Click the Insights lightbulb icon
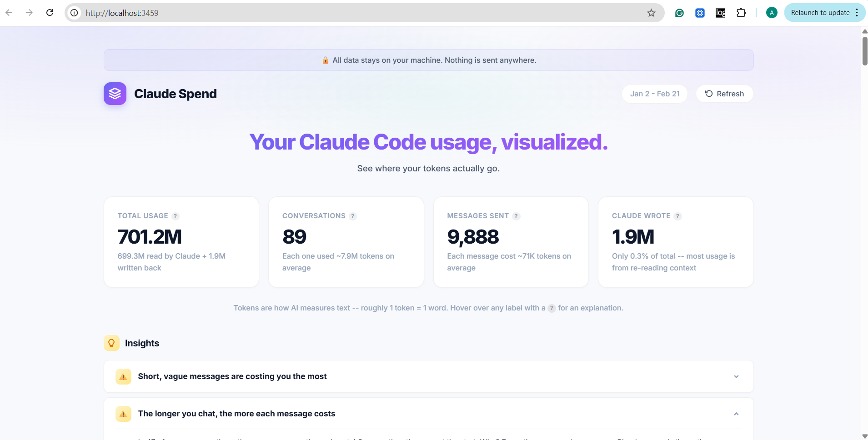This screenshot has height=440, width=868. 111,343
